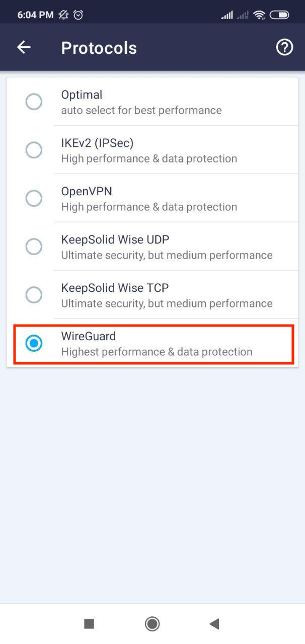Tap the cellular signal strength icon

pos(227,16)
